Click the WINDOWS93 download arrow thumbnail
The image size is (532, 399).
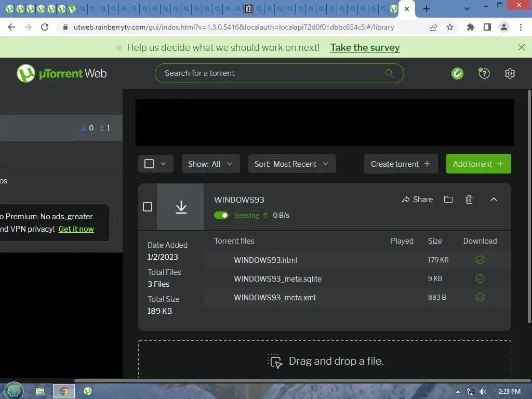click(x=180, y=207)
